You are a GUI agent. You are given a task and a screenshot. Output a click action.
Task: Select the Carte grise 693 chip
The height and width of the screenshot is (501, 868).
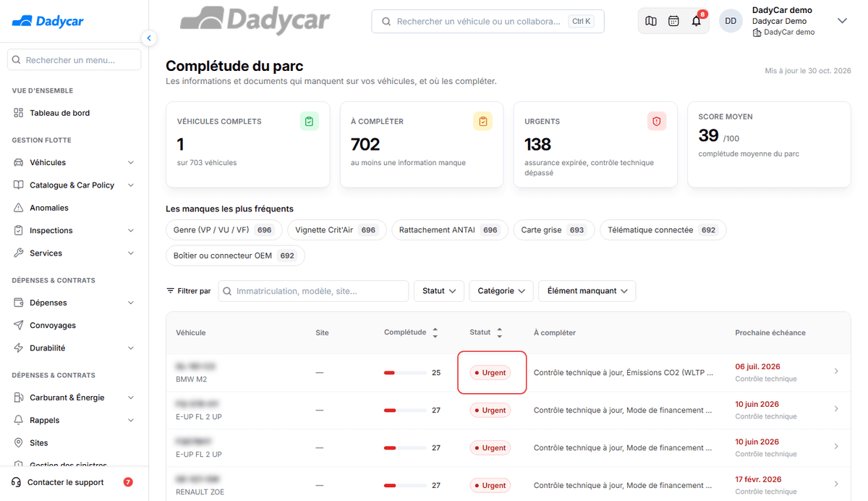[553, 230]
